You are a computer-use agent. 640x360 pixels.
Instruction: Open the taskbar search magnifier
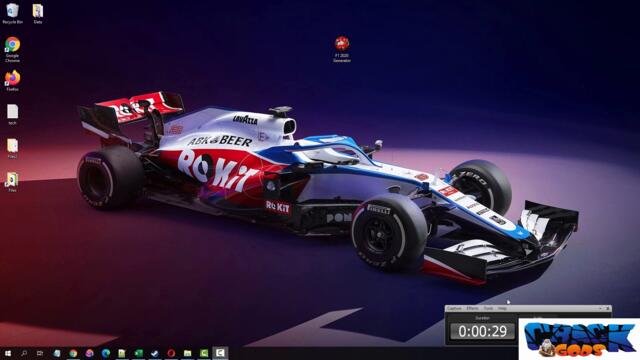click(24, 353)
